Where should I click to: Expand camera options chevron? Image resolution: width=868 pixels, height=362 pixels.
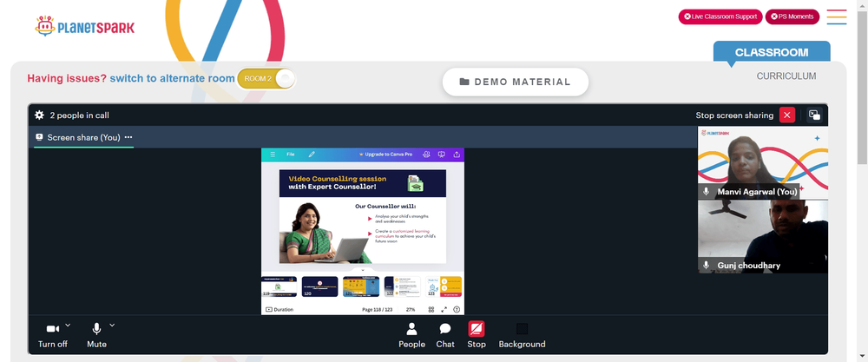tap(68, 325)
